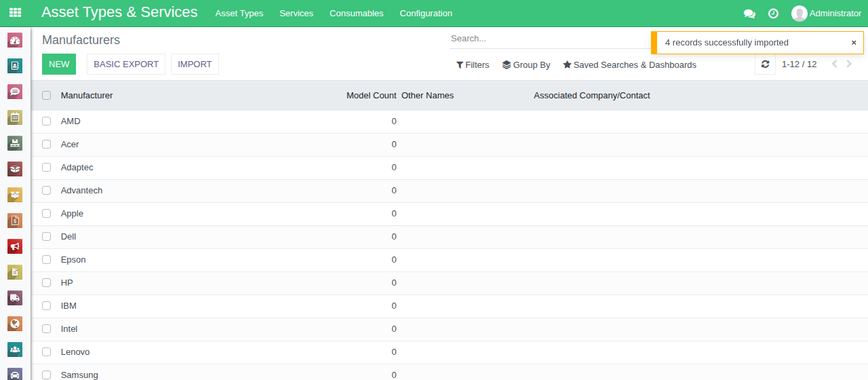Sort by the Model Count column header
Image resolution: width=868 pixels, height=380 pixels.
(x=371, y=96)
